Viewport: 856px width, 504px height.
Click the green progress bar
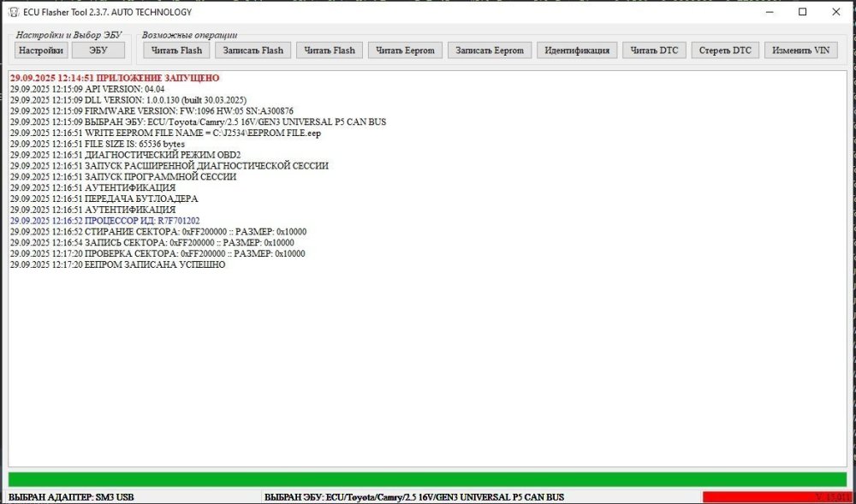[x=427, y=479]
